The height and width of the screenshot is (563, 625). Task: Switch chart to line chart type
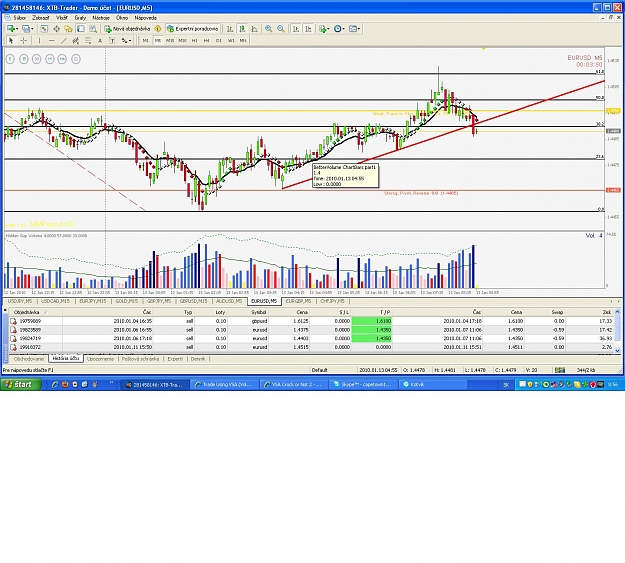[254, 29]
